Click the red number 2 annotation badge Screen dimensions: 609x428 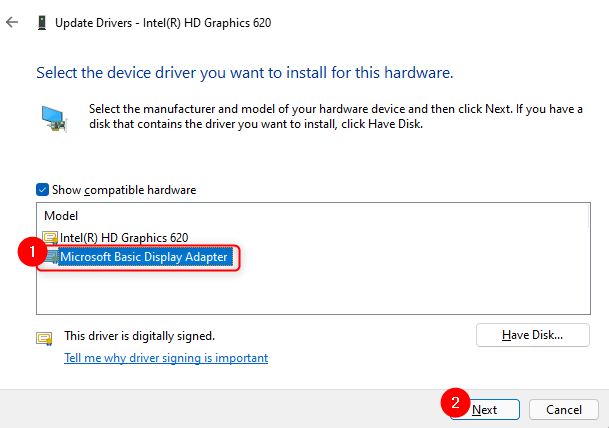coord(454,405)
